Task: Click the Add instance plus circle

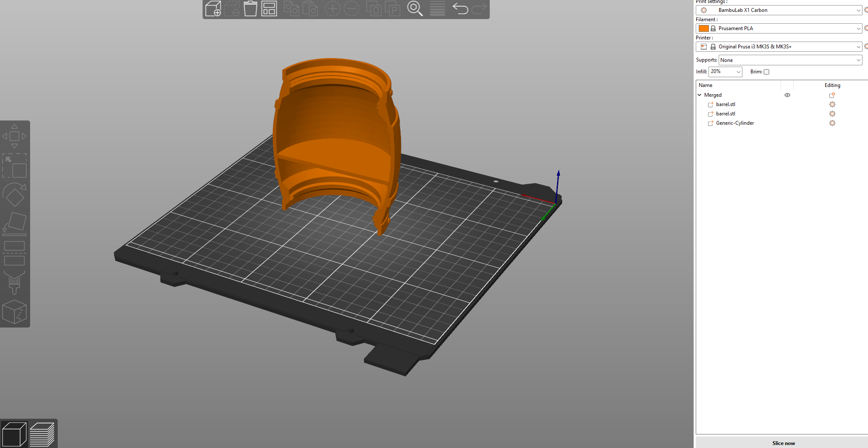Action: coord(333,8)
